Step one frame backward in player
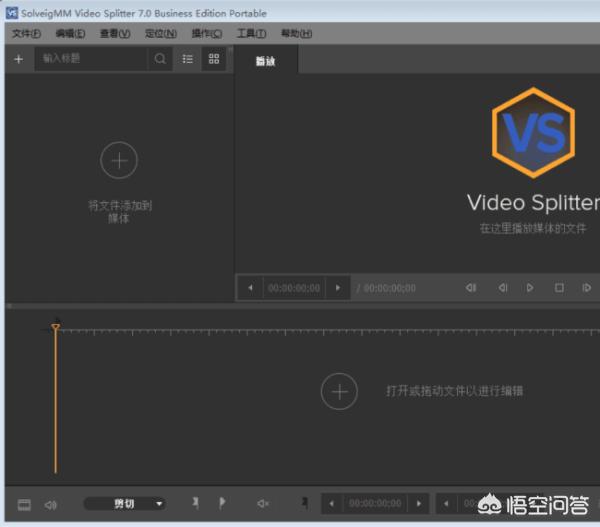Screen dimensions: 600x527 503,288
